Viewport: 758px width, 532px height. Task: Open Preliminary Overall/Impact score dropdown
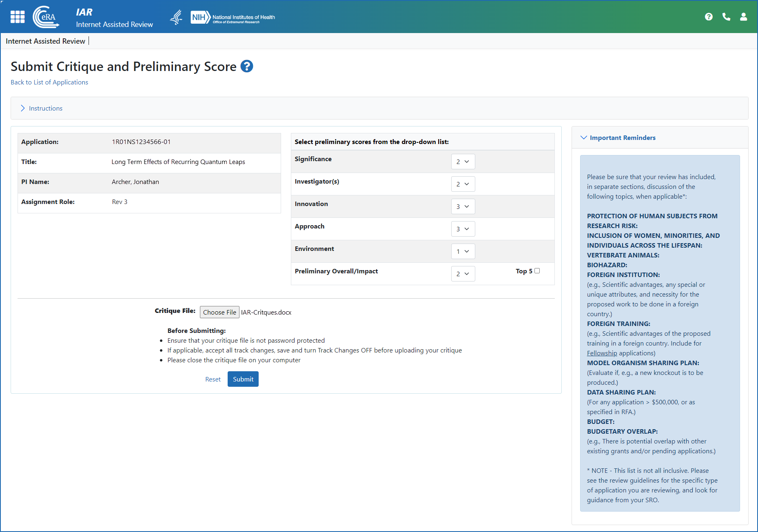(x=463, y=274)
